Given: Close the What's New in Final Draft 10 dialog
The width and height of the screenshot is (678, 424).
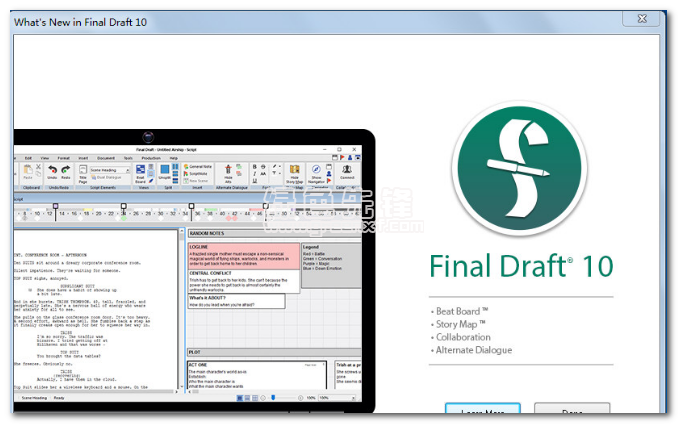Looking at the screenshot, I should [x=642, y=19].
